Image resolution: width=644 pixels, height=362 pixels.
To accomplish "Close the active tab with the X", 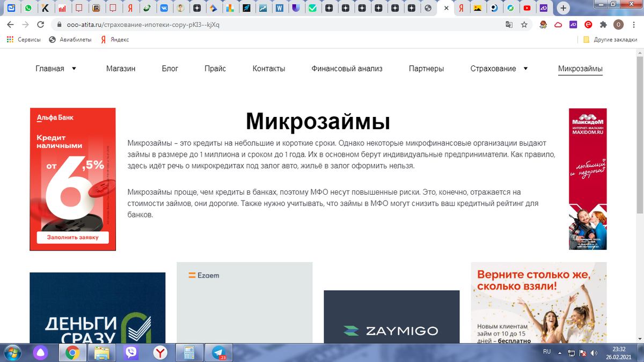I will (446, 9).
